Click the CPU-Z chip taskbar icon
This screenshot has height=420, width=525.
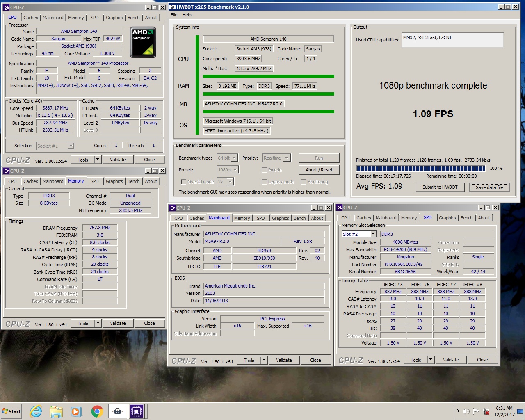(137, 411)
